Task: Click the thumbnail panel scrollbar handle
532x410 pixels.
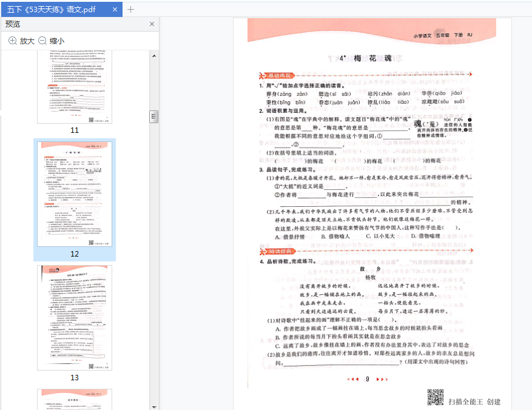Action: (x=154, y=116)
